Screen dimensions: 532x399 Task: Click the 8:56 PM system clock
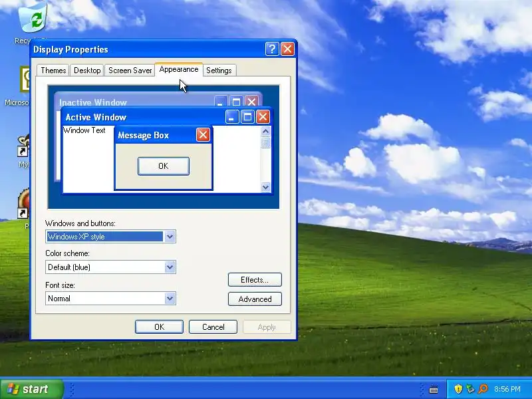[507, 389]
